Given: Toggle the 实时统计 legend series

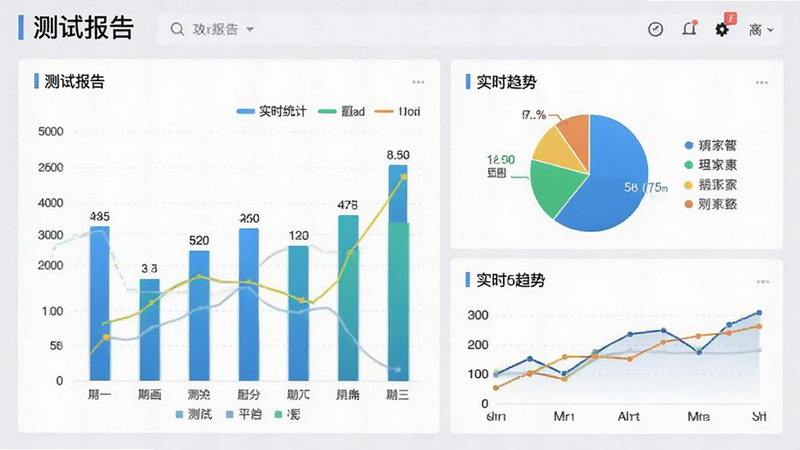Looking at the screenshot, I should coord(271,111).
